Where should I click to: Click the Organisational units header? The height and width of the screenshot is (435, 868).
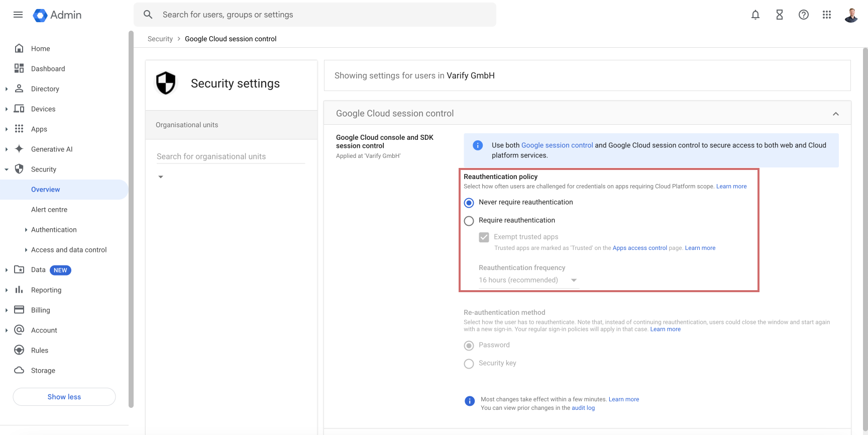tap(232, 125)
